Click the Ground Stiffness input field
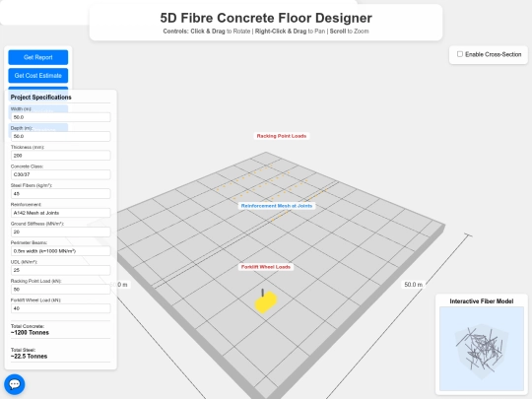The width and height of the screenshot is (532, 399). coord(61,233)
